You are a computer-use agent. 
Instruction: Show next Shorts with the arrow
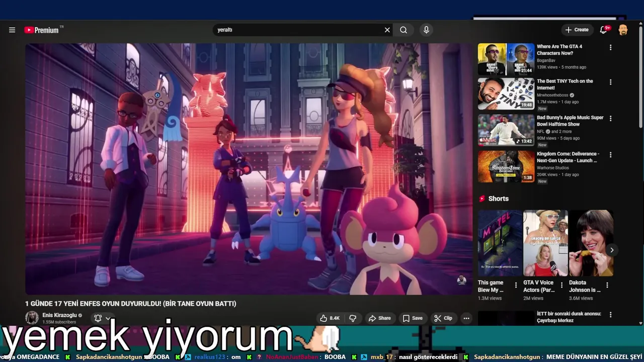click(x=612, y=250)
